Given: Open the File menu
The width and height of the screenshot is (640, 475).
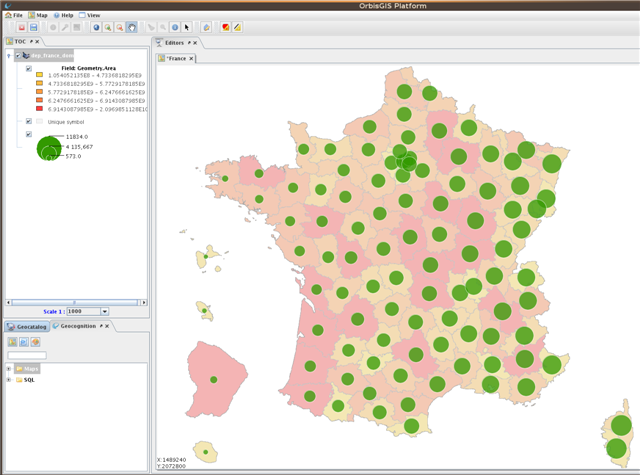Looking at the screenshot, I should pos(14,16).
